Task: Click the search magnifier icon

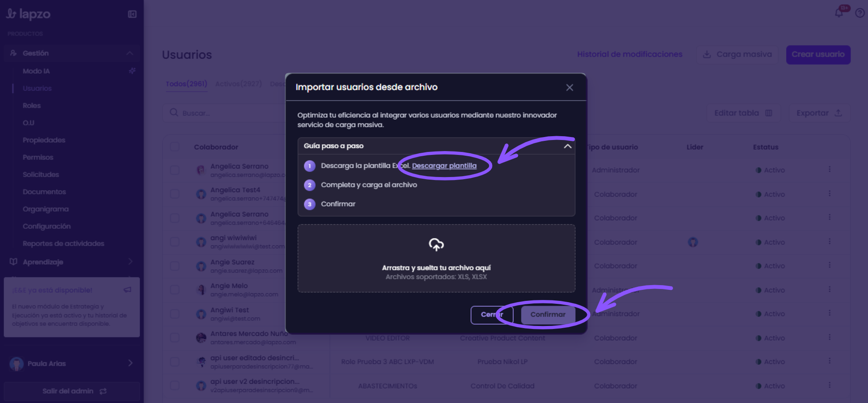Action: point(174,112)
